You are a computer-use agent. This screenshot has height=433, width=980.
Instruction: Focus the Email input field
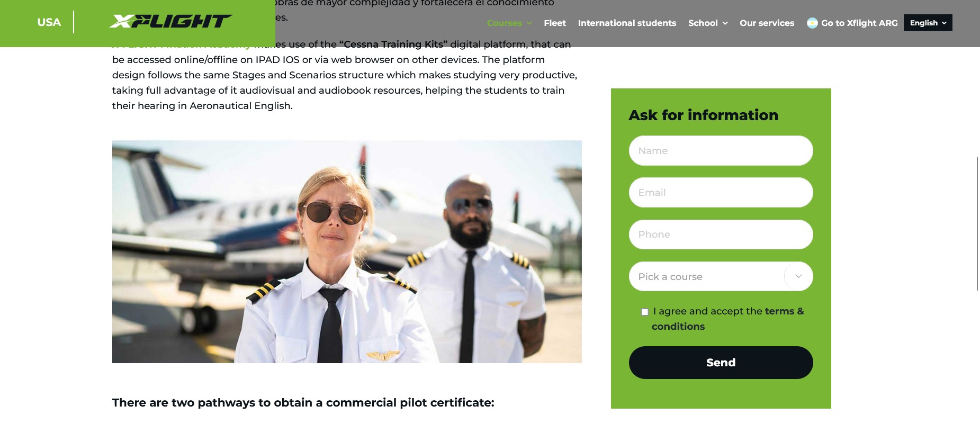(721, 192)
